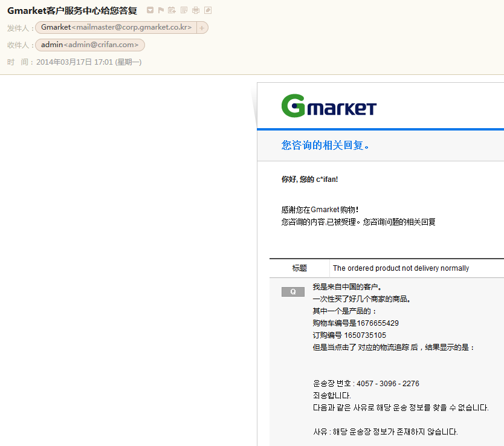The width and height of the screenshot is (504, 446).
Task: Click the line '我是来自中国的客户。'
Action: tap(347, 286)
